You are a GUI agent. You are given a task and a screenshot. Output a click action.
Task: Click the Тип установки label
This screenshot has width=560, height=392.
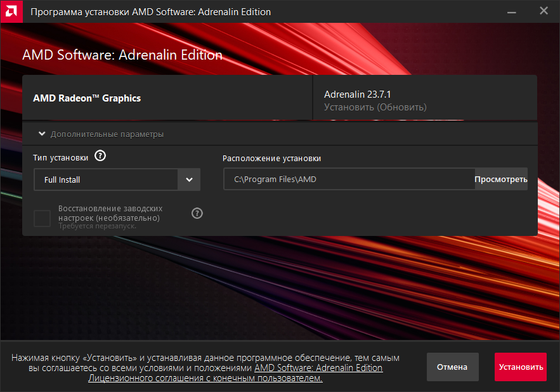[61, 157]
